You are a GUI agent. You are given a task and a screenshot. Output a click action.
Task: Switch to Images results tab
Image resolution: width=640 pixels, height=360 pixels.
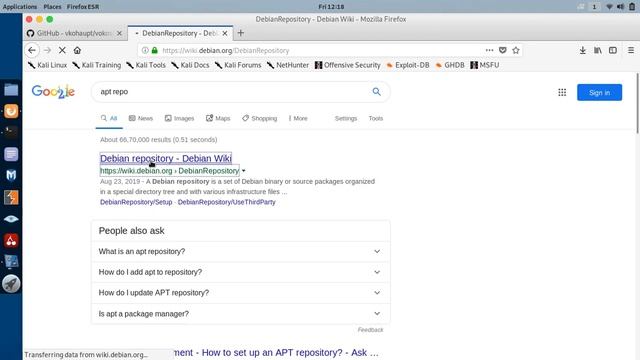tap(179, 118)
